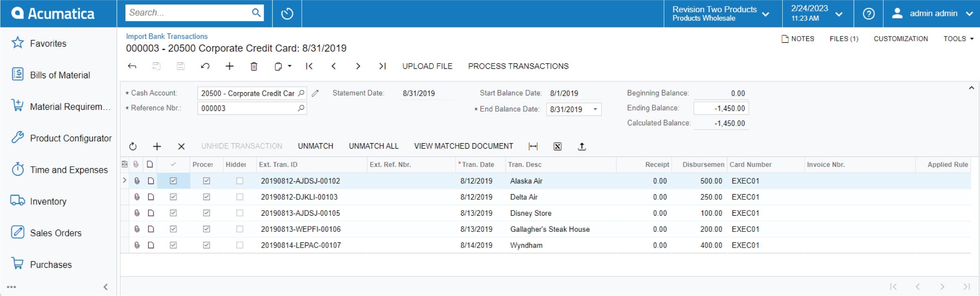Viewport: 980px width, 296px height.
Task: Toggle Processed checkbox for Delta Air row
Action: [x=207, y=197]
